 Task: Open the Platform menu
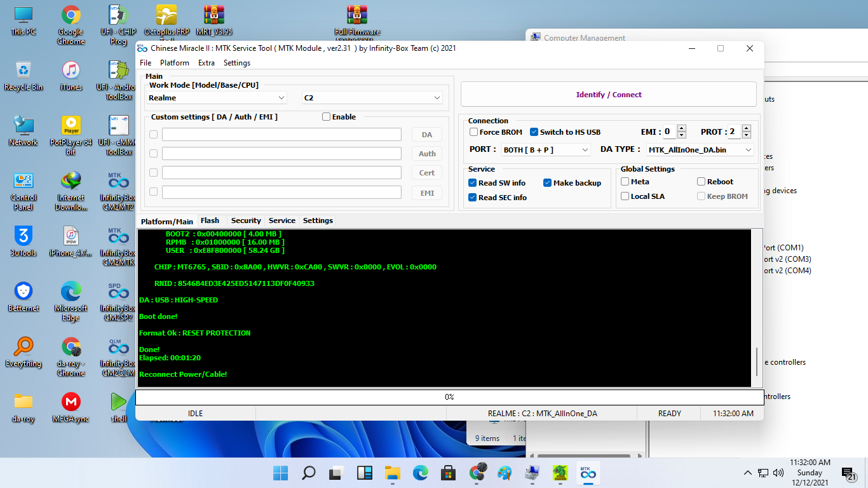click(x=175, y=63)
